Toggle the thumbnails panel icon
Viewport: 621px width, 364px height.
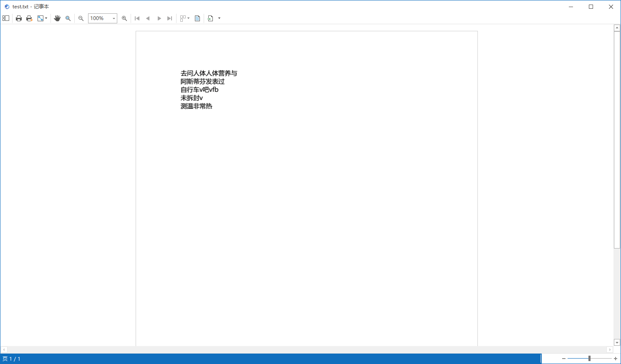(6, 18)
